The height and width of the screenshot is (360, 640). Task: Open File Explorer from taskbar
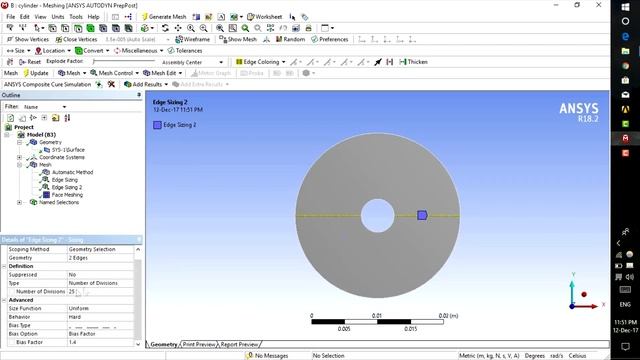[625, 51]
